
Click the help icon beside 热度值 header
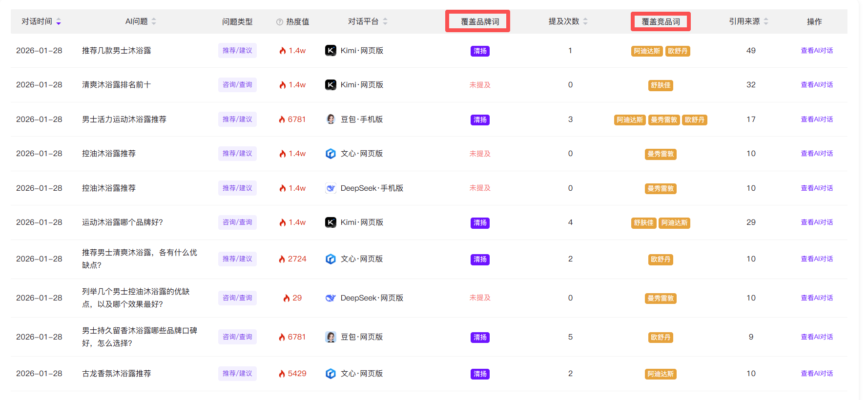click(x=280, y=22)
